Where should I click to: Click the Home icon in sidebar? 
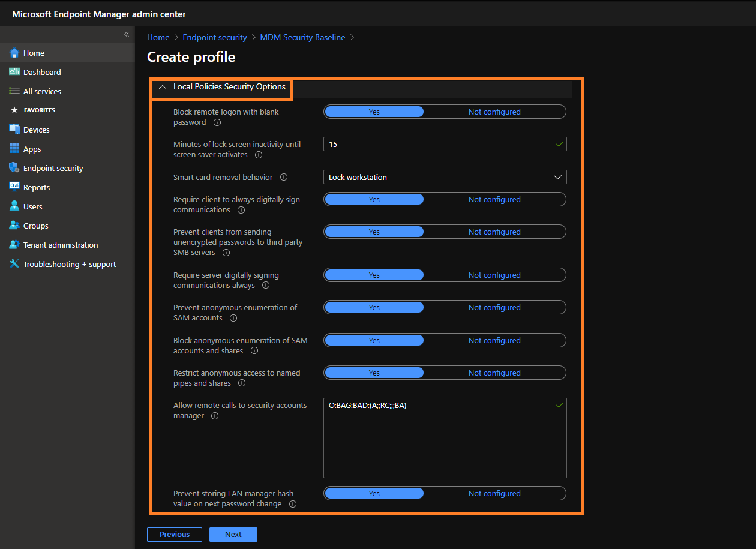(14, 53)
